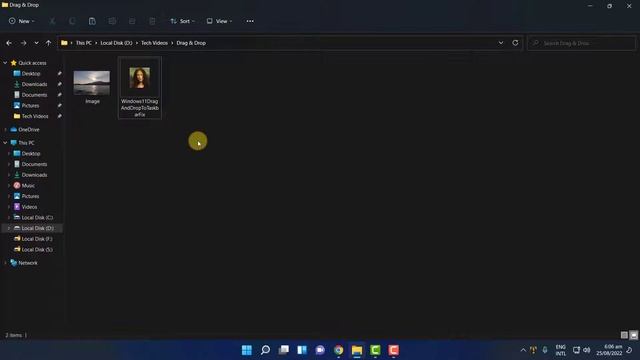The width and height of the screenshot is (640, 360).
Task: Go forward with the forward arrow
Action: click(x=23, y=43)
